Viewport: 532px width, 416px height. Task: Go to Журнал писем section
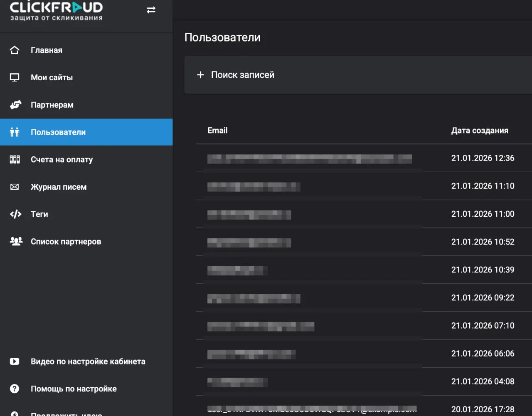click(x=59, y=187)
